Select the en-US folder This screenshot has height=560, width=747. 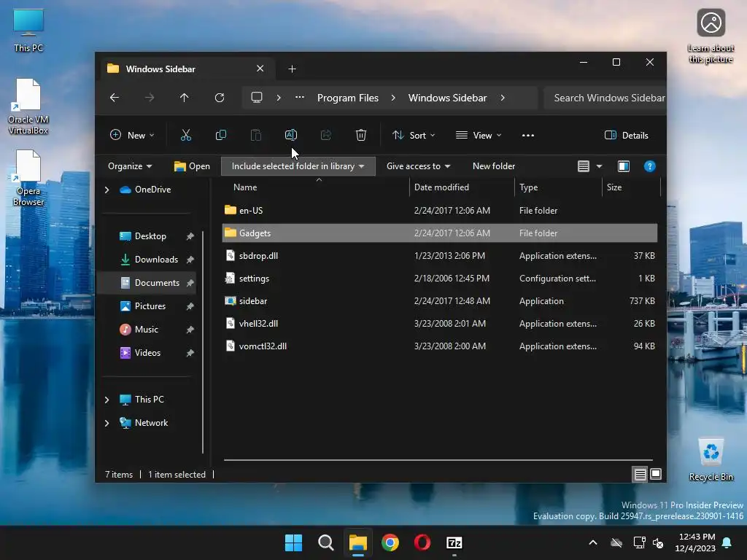click(440, 211)
